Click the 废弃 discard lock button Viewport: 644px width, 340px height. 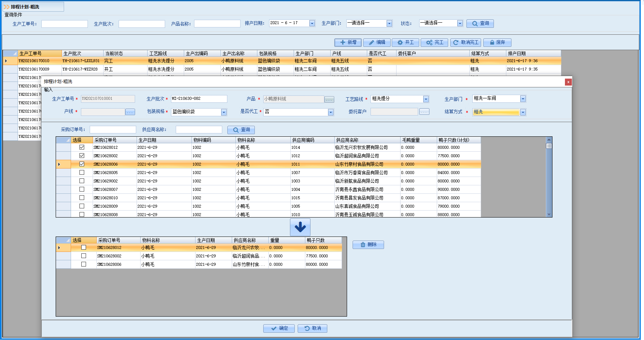click(497, 42)
